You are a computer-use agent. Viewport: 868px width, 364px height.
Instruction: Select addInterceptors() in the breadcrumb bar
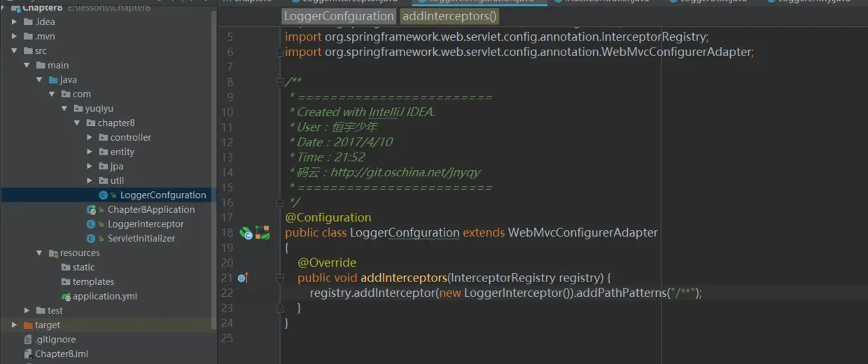coord(449,16)
